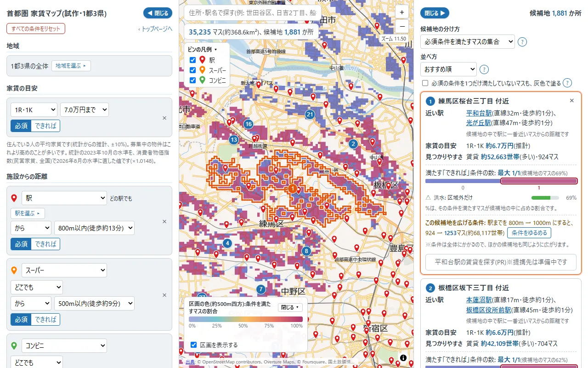Open the 500m以内(徒歩約9分) distance dropdown

coord(94,303)
